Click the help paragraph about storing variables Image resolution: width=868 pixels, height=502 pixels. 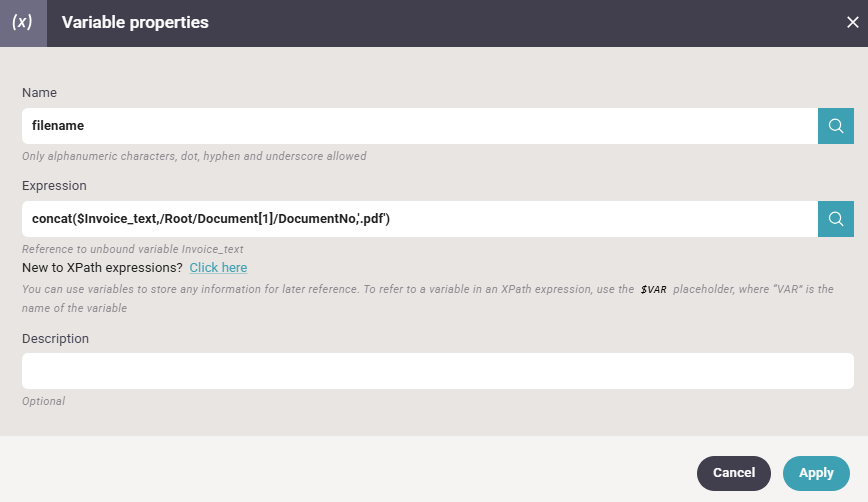tap(427, 298)
